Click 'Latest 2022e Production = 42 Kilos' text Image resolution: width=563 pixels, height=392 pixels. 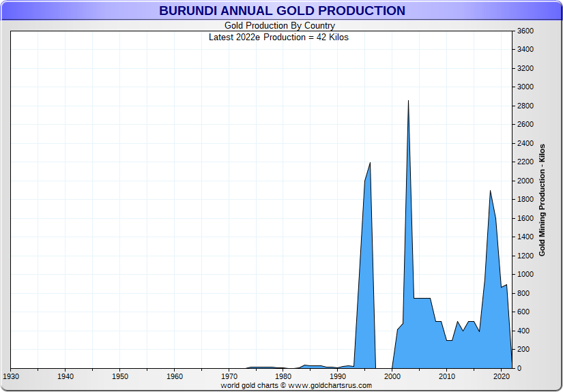coord(278,37)
